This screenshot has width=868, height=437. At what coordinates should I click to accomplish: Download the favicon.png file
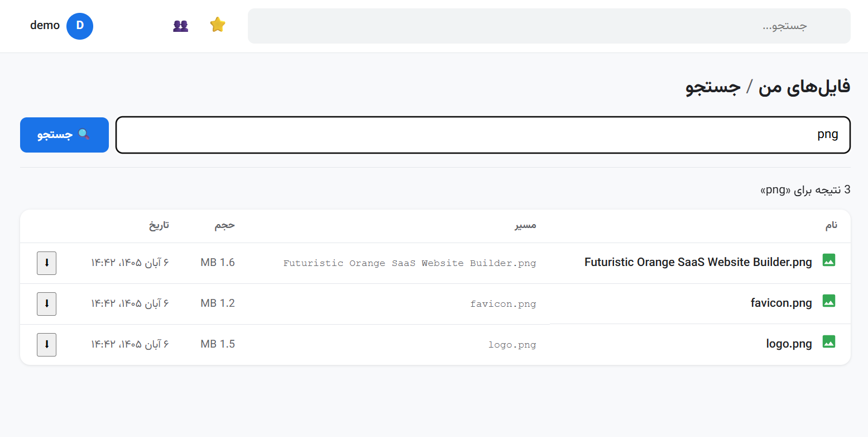pyautogui.click(x=47, y=304)
